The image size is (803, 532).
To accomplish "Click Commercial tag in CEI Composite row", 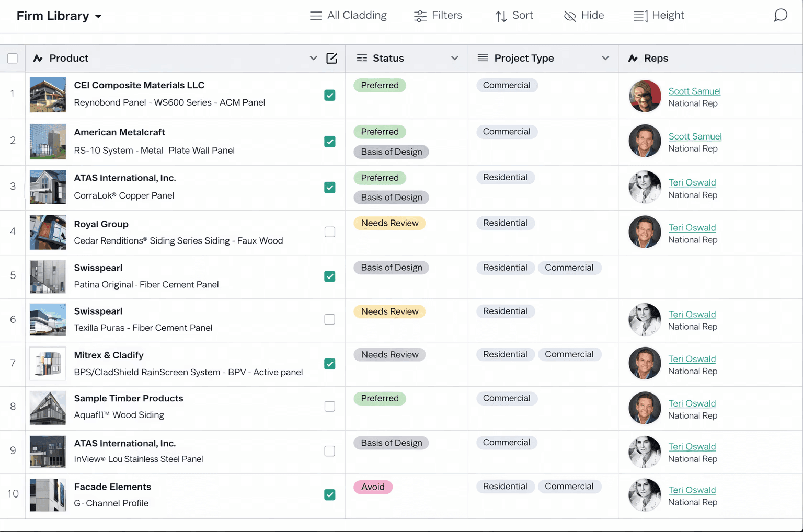I will pos(507,85).
